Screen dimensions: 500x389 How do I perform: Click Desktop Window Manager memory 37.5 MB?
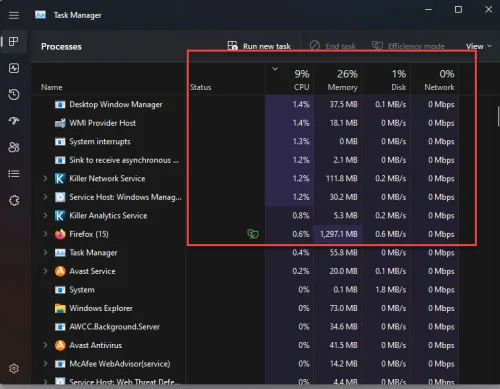click(344, 105)
